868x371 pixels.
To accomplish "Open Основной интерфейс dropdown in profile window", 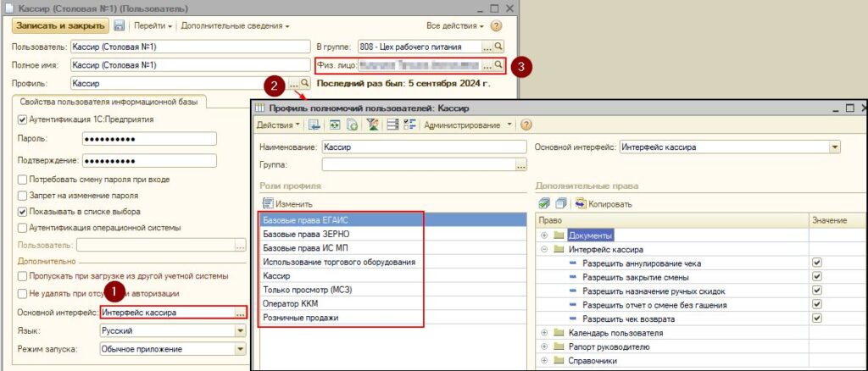I will tap(835, 147).
